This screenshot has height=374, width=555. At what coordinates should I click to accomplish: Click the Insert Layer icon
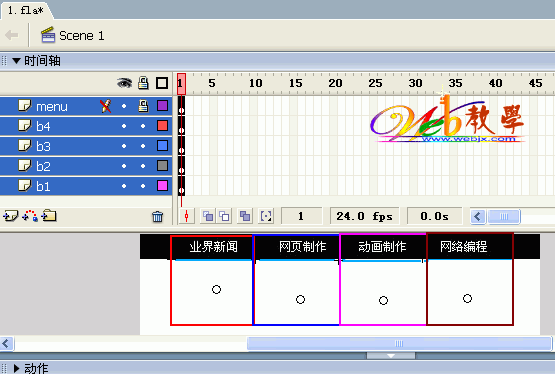point(10,215)
